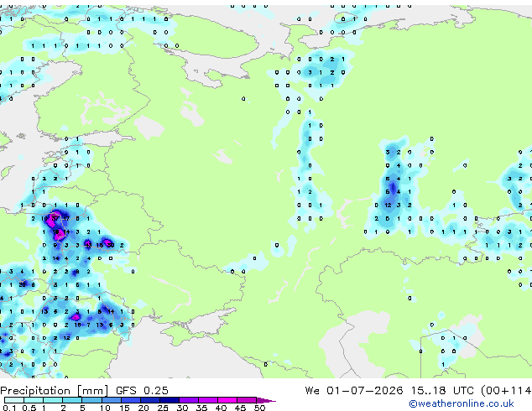The width and height of the screenshot is (532, 411).
Task: Select the 2–5 mm legend color
Action: click(x=72, y=400)
